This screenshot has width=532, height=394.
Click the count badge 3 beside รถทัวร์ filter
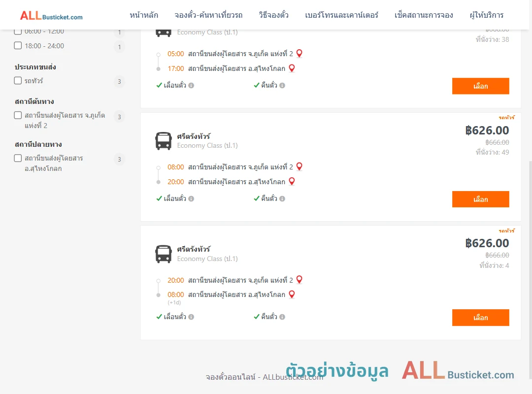pos(119,81)
